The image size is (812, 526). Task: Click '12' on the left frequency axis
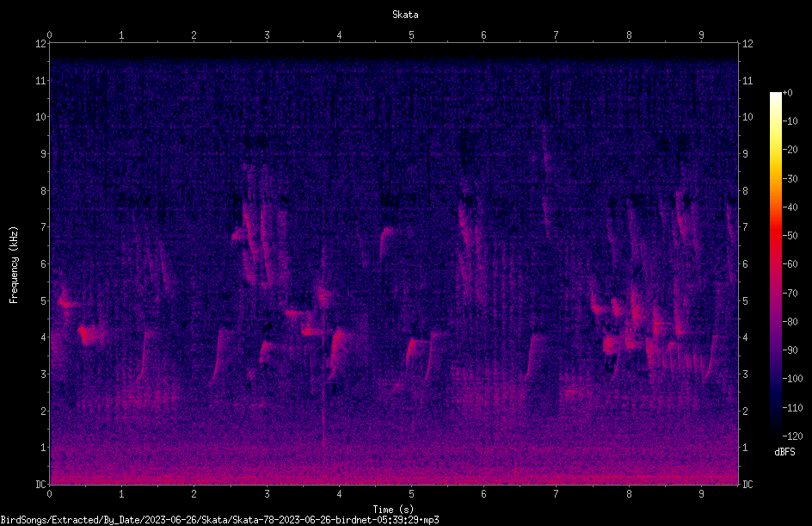40,44
